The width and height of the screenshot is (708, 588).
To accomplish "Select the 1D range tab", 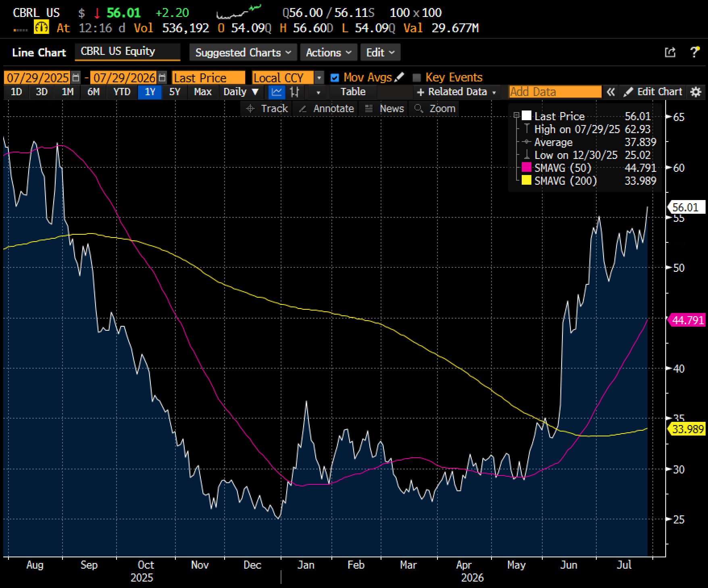I will pyautogui.click(x=16, y=92).
